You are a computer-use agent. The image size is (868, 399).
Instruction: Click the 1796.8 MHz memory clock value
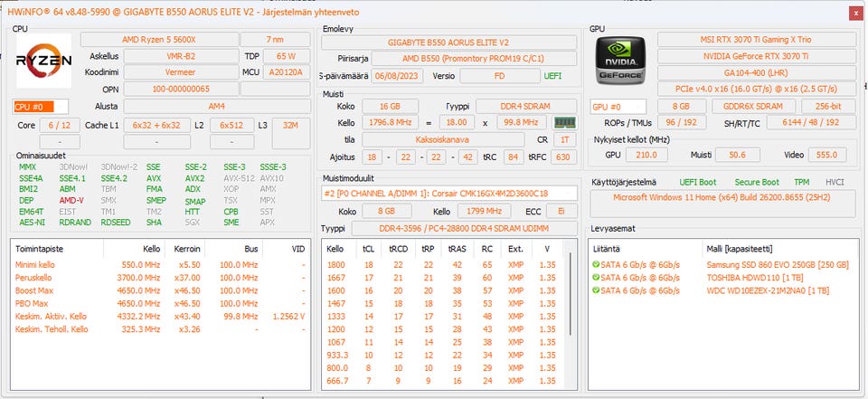click(391, 122)
